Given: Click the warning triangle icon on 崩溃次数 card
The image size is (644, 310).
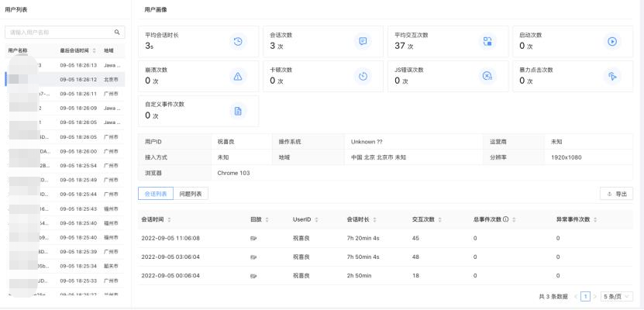Looking at the screenshot, I should click(238, 75).
